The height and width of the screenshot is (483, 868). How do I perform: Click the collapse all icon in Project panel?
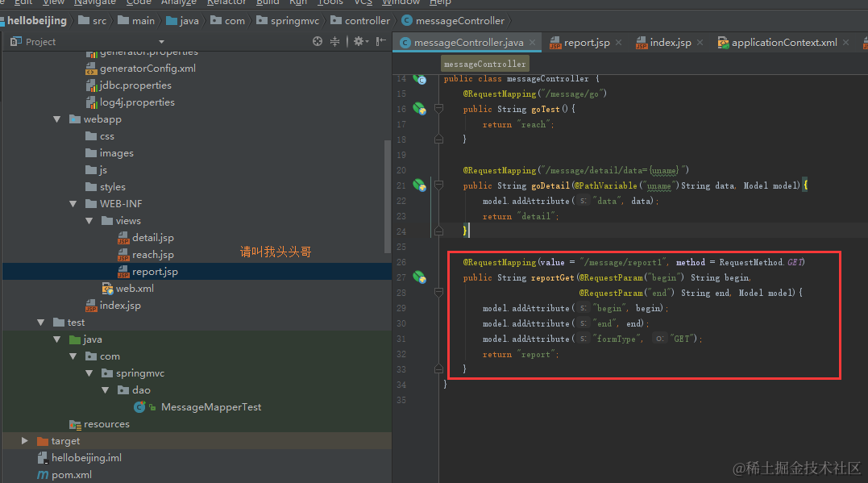tap(335, 42)
